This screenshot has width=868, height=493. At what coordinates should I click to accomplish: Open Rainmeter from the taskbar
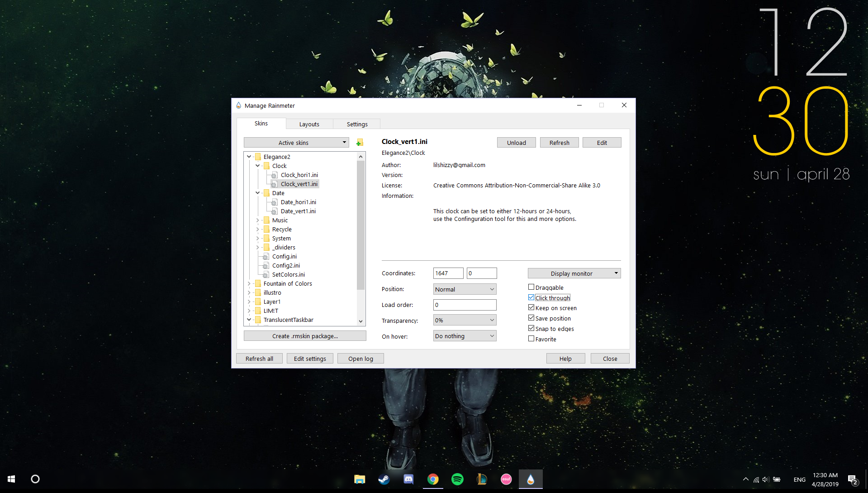tap(530, 479)
